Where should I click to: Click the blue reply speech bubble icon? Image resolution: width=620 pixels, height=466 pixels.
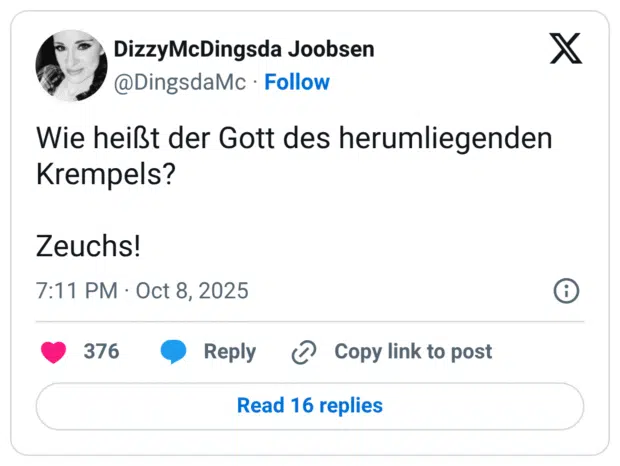(x=173, y=352)
